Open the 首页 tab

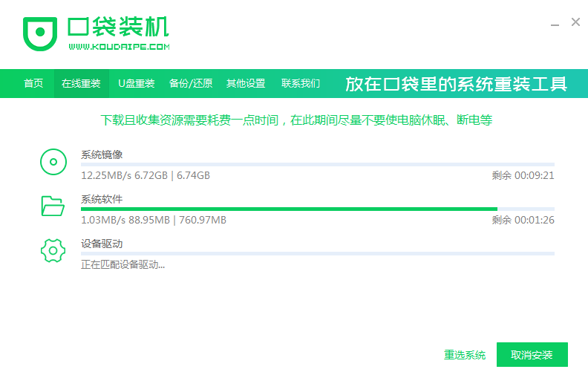click(x=33, y=83)
